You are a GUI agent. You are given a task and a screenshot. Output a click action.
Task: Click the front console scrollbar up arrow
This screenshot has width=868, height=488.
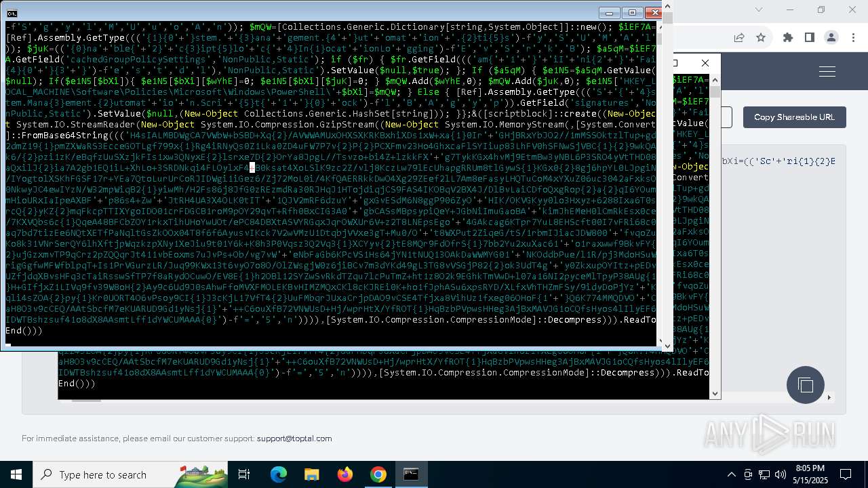pyautogui.click(x=667, y=7)
